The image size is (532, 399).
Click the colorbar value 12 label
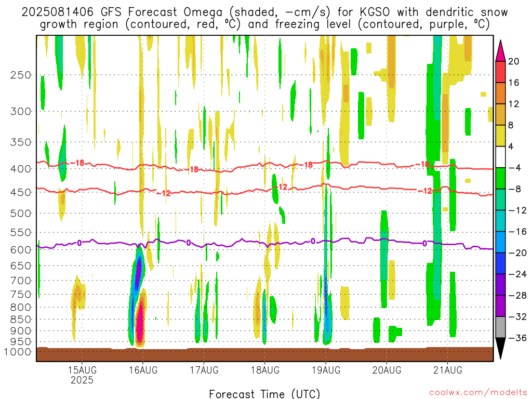(514, 104)
